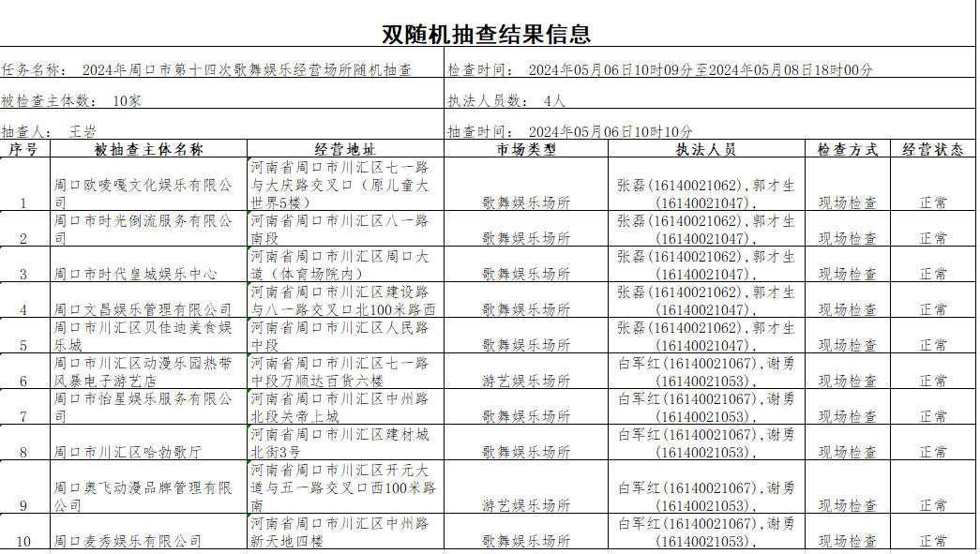This screenshot has width=980, height=554.
Task: Select the cell 周口麦秀娱乐有限公司
Action: [x=149, y=532]
